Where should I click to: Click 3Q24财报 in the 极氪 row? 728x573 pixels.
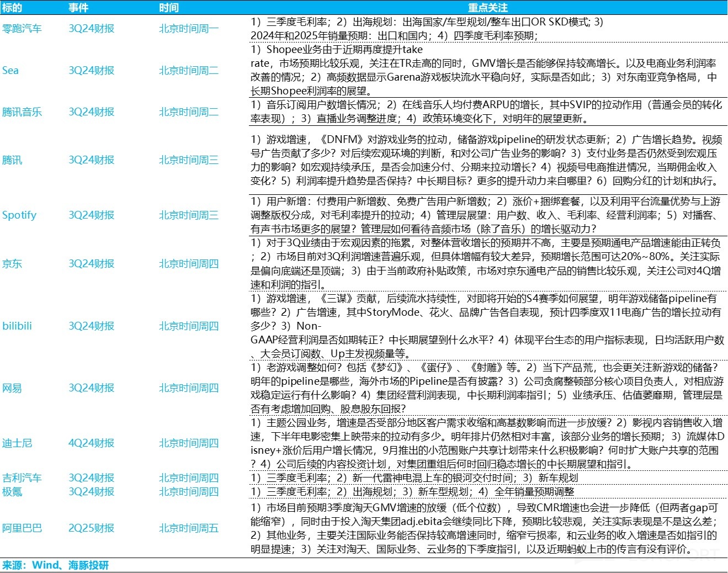point(92,492)
